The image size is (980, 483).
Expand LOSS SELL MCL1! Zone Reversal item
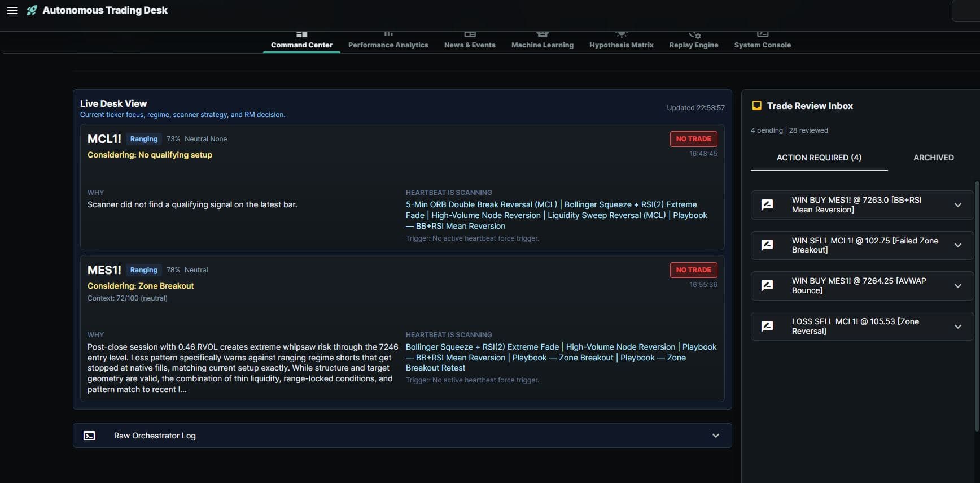958,327
